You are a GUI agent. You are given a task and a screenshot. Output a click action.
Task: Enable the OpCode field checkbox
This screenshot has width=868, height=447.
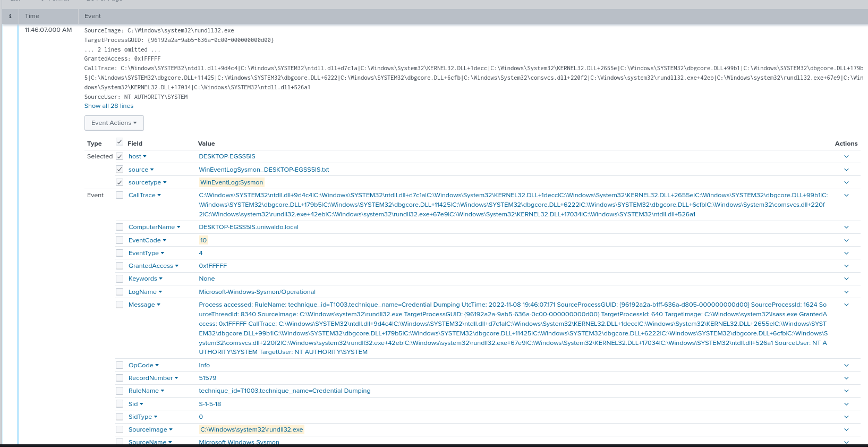pyautogui.click(x=120, y=365)
